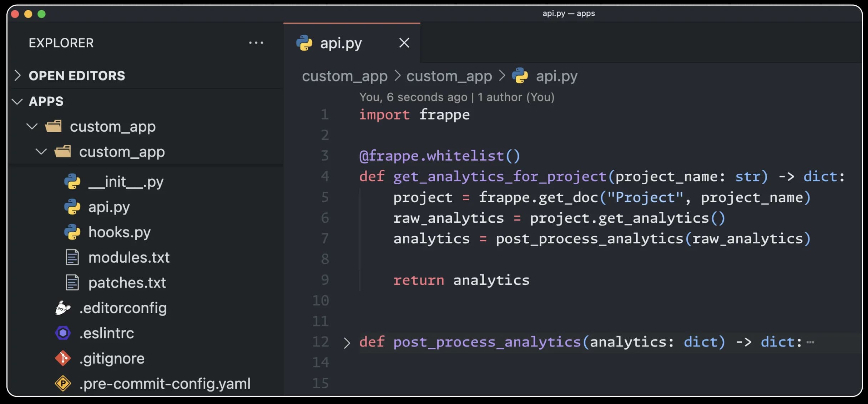The width and height of the screenshot is (868, 404).
Task: Click post_process_analytics call on line 7
Action: [589, 239]
